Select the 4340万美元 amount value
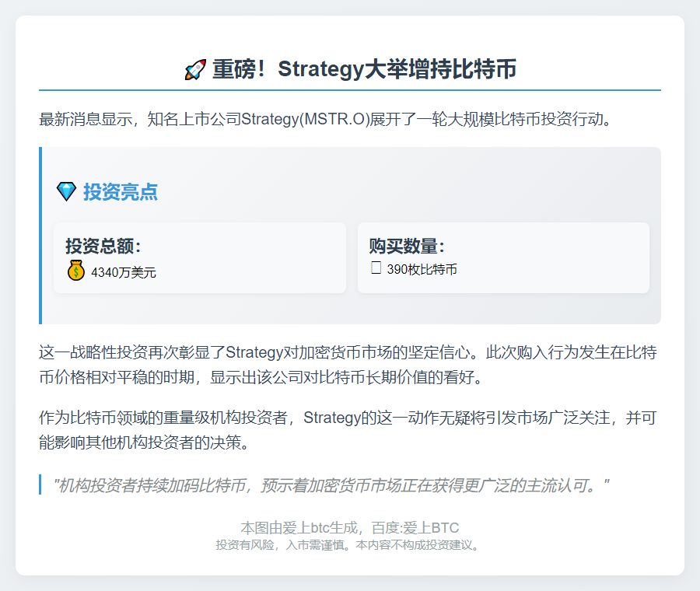Screen dimensions: 700x591 click(x=124, y=272)
